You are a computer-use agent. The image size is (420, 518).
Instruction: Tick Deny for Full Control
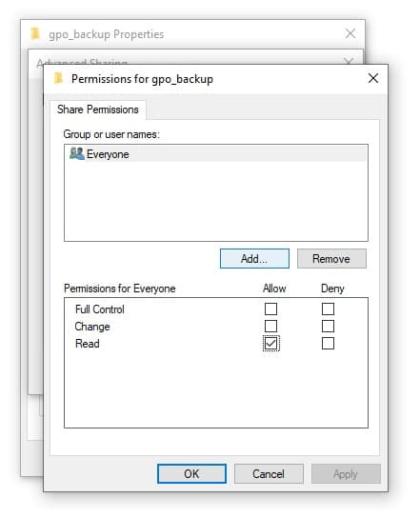(328, 309)
